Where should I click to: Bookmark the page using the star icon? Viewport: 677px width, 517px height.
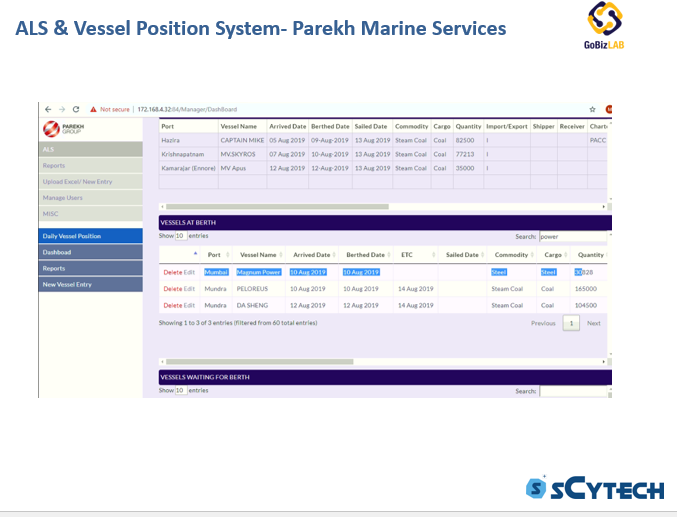point(592,109)
